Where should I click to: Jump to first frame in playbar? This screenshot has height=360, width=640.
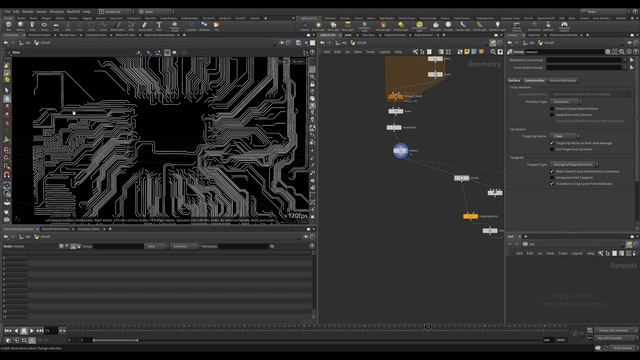point(8,331)
